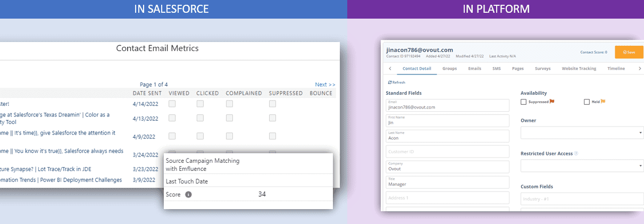Click the First Name field containing Jin
This screenshot has height=224, width=644.
click(x=448, y=120)
